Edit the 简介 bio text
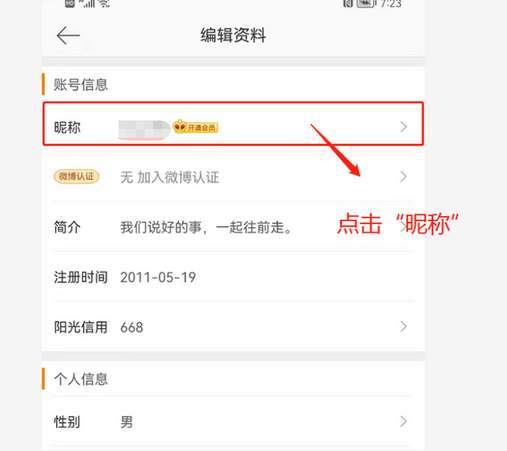The width and height of the screenshot is (507, 451). [x=206, y=227]
